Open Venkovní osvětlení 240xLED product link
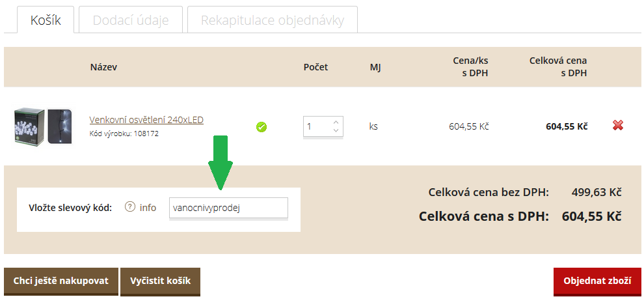This screenshot has width=644, height=297. click(x=146, y=120)
